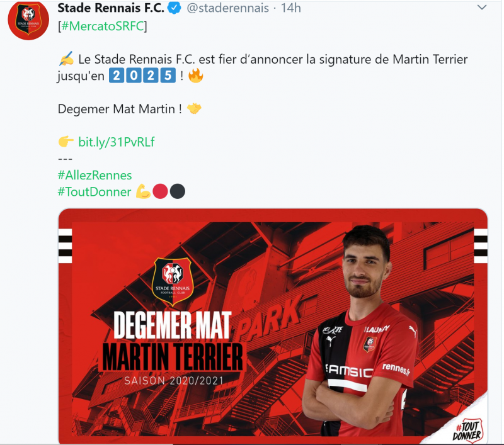Image resolution: width=504 pixels, height=445 pixels.
Task: Click the black circle emoji
Action: (178, 191)
